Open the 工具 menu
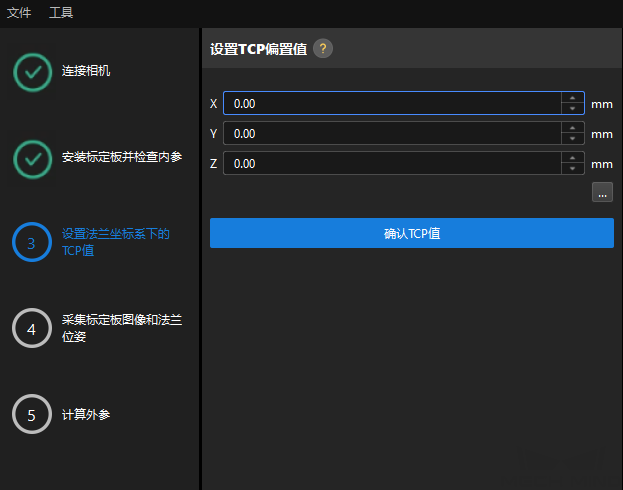Image resolution: width=623 pixels, height=490 pixels. [x=61, y=13]
